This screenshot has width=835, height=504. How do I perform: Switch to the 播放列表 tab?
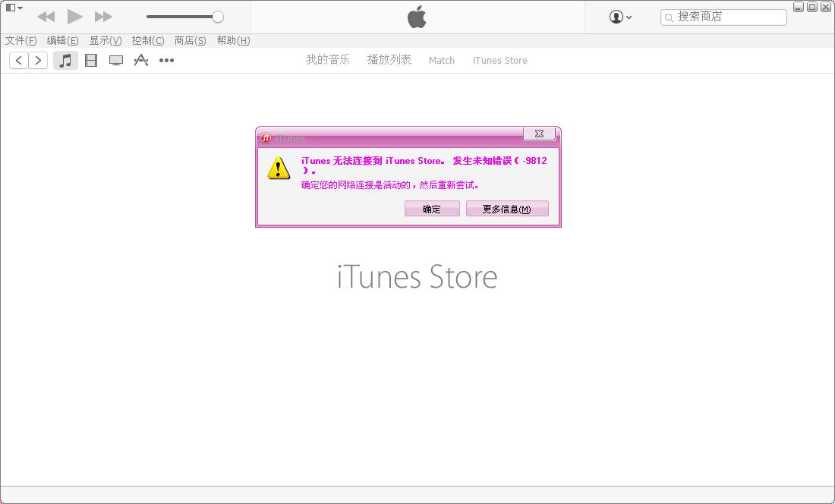click(389, 60)
